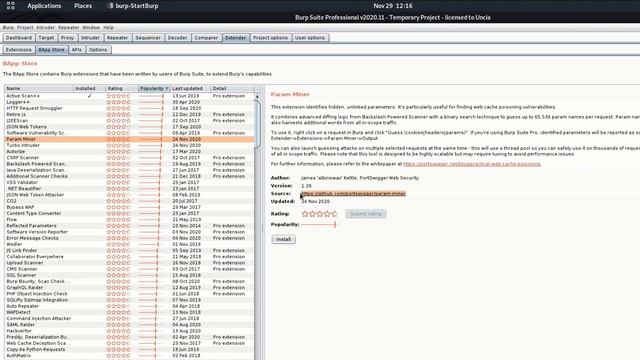The image size is (640, 360).
Task: Select the Active Scan++ extension row
Action: coord(129,96)
